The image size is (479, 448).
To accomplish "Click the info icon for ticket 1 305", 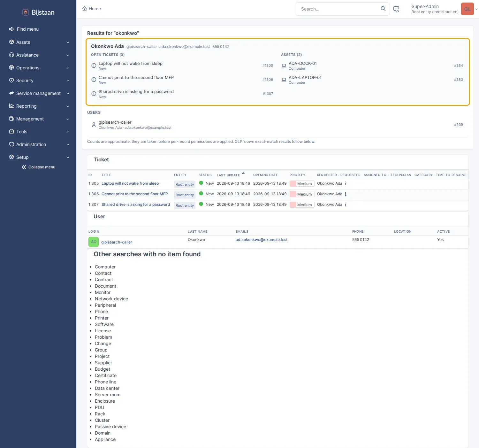I will click(346, 183).
